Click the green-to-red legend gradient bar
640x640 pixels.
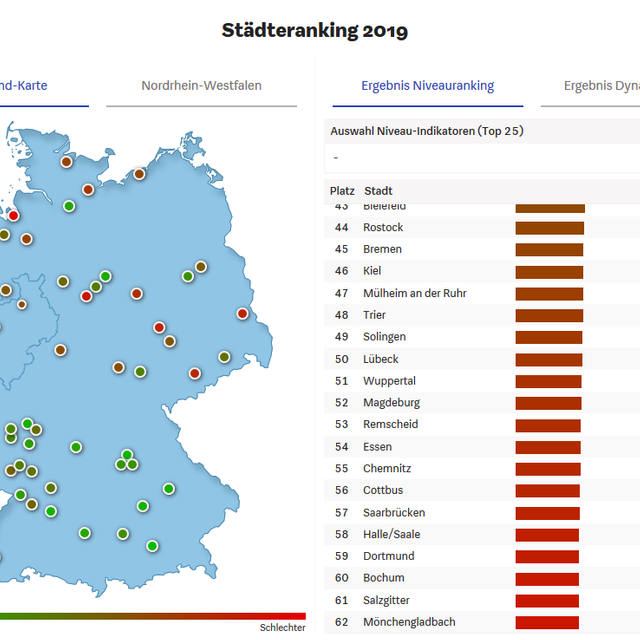click(150, 616)
